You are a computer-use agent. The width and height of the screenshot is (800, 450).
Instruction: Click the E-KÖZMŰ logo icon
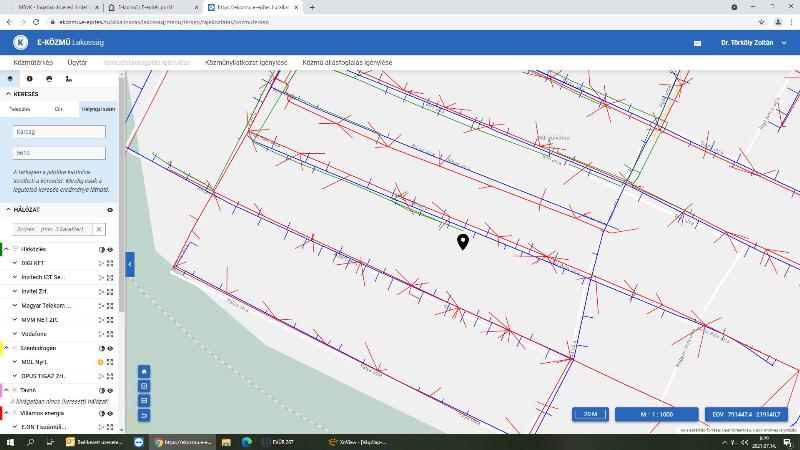tap(20, 42)
